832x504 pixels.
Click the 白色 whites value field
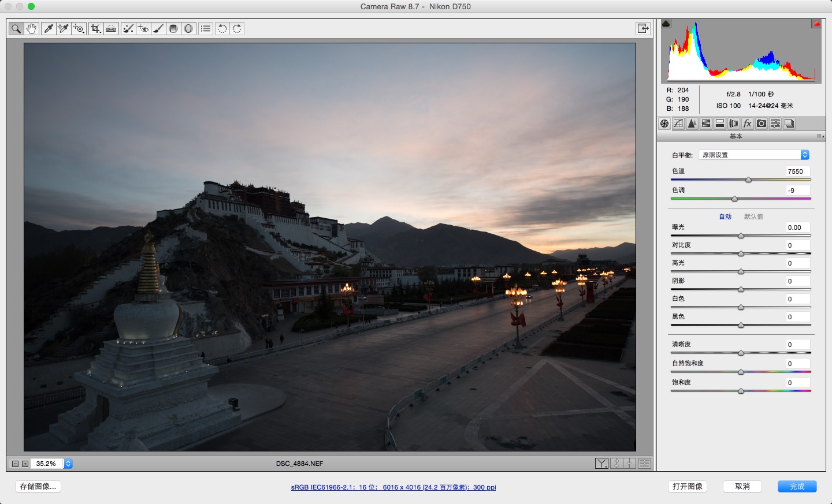[x=797, y=299]
